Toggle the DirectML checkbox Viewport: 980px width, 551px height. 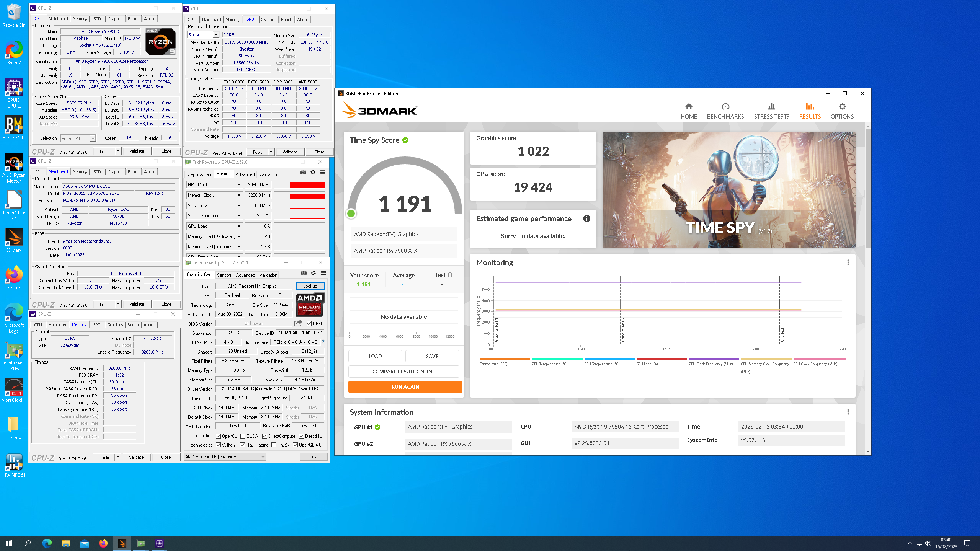pos(301,436)
